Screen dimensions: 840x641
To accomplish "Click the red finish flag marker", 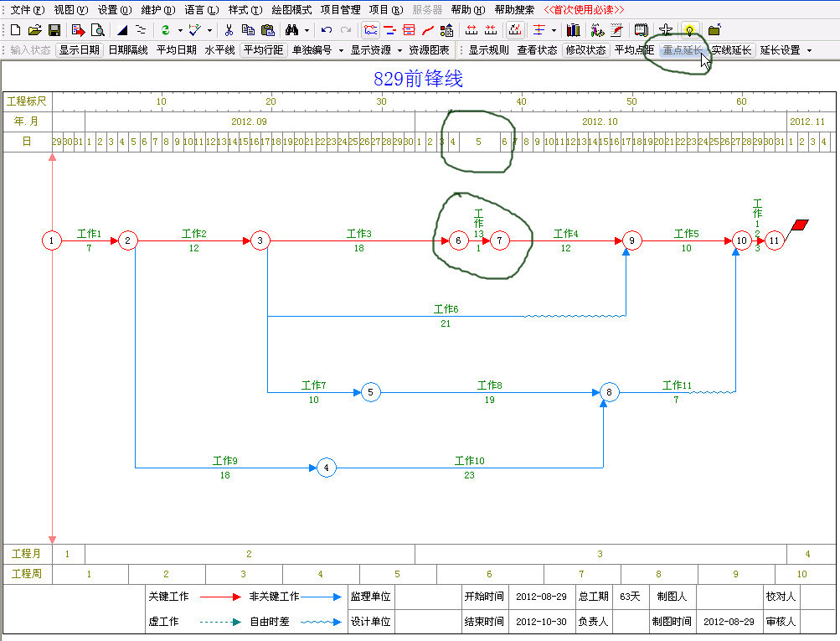I will 799,225.
